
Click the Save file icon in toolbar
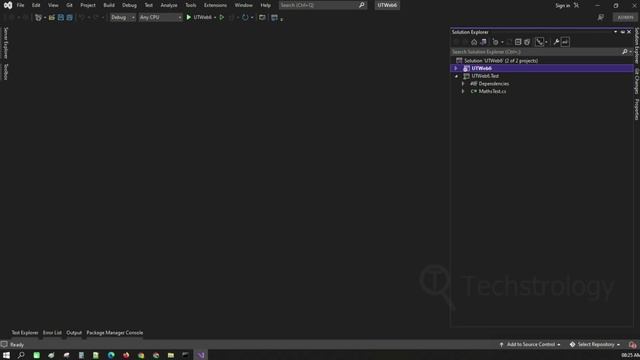pos(61,18)
